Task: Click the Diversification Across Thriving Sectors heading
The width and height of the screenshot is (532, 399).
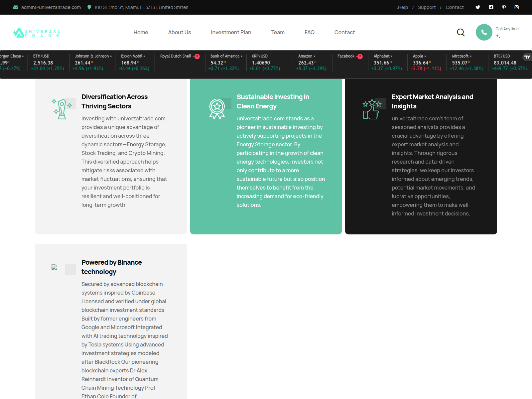Action: tap(114, 101)
